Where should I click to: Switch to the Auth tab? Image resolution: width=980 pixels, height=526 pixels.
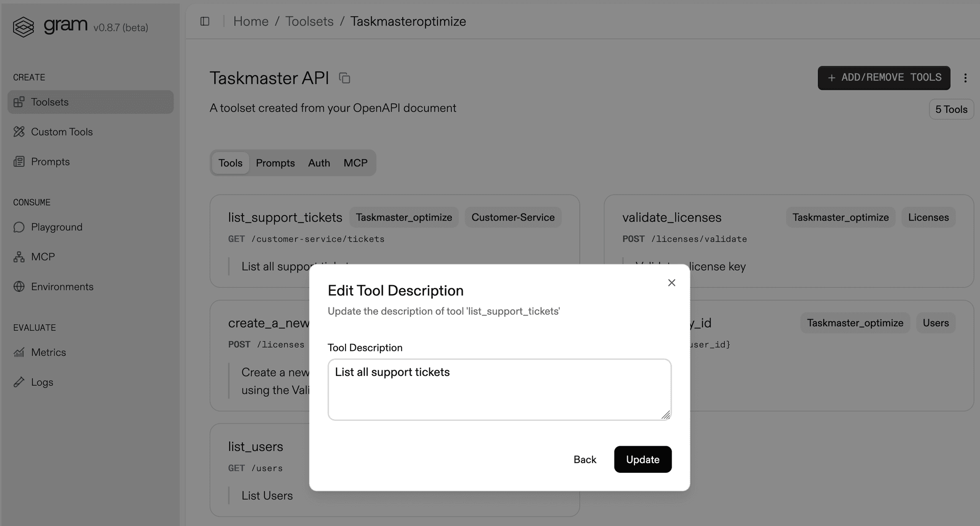(x=318, y=163)
